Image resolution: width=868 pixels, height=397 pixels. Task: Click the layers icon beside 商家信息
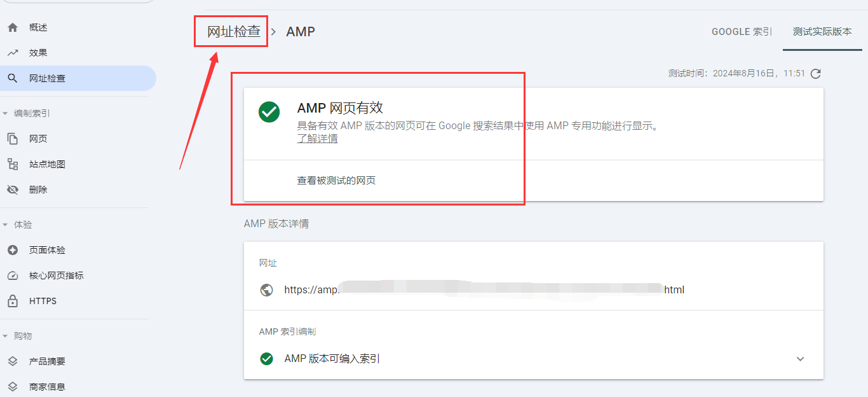pyautogui.click(x=12, y=387)
